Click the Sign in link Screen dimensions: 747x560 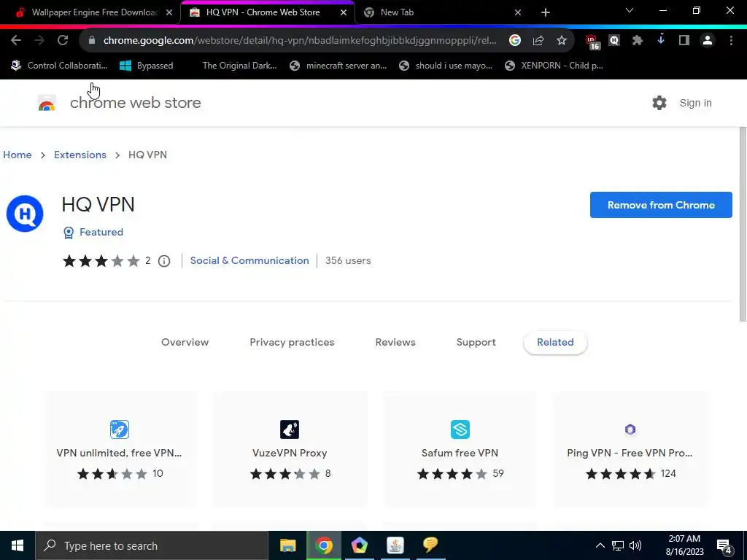695,103
